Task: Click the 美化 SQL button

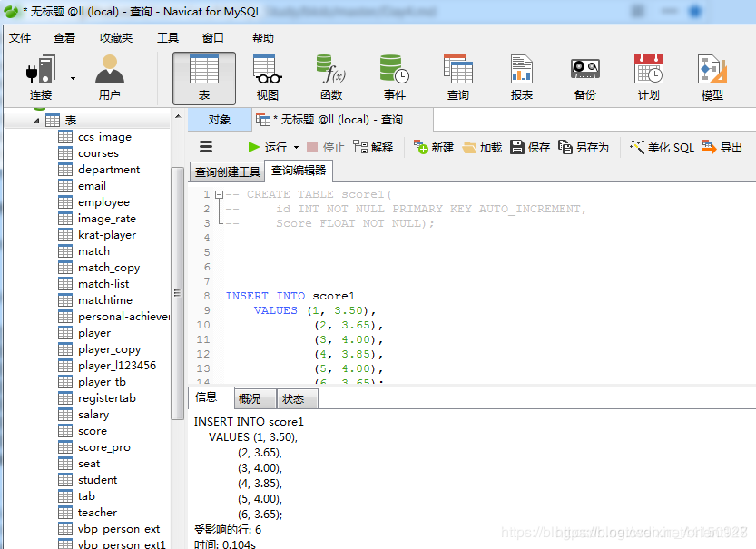Action: tap(662, 147)
